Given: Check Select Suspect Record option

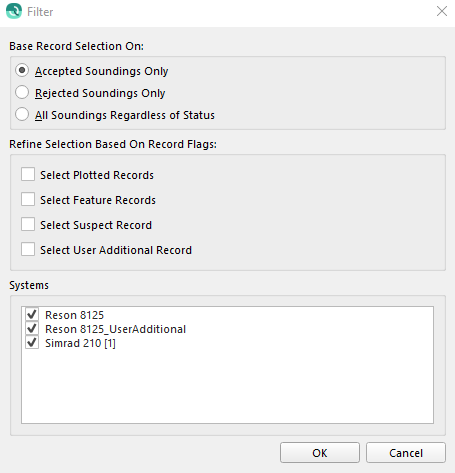Looking at the screenshot, I should [x=28, y=224].
